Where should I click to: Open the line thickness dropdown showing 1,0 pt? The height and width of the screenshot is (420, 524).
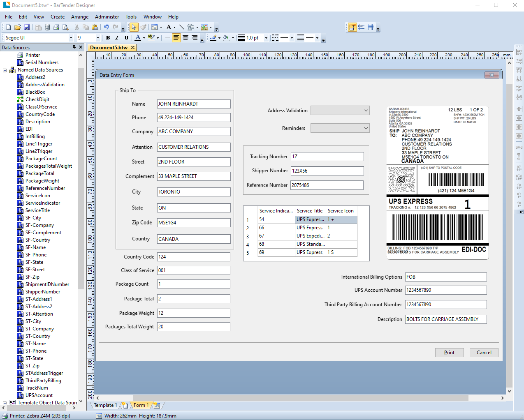266,38
